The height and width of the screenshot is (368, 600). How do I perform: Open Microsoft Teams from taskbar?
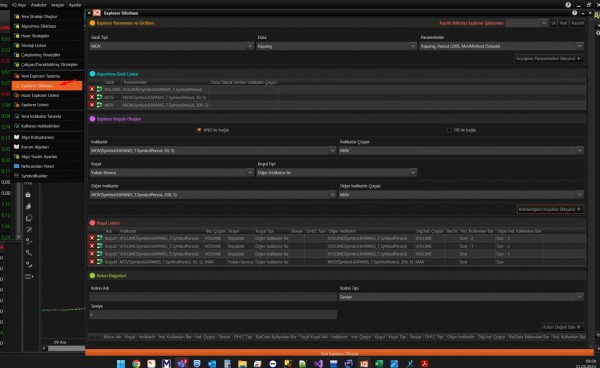(x=182, y=363)
